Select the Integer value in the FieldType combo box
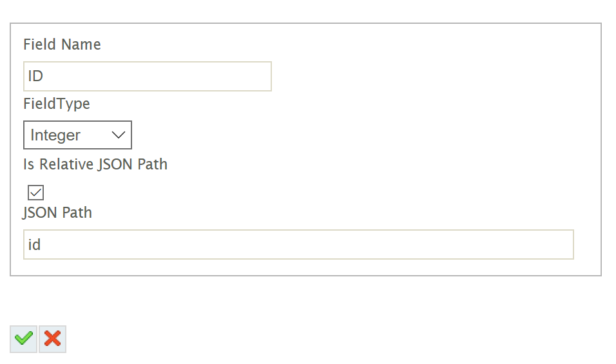The image size is (616, 364). click(56, 135)
